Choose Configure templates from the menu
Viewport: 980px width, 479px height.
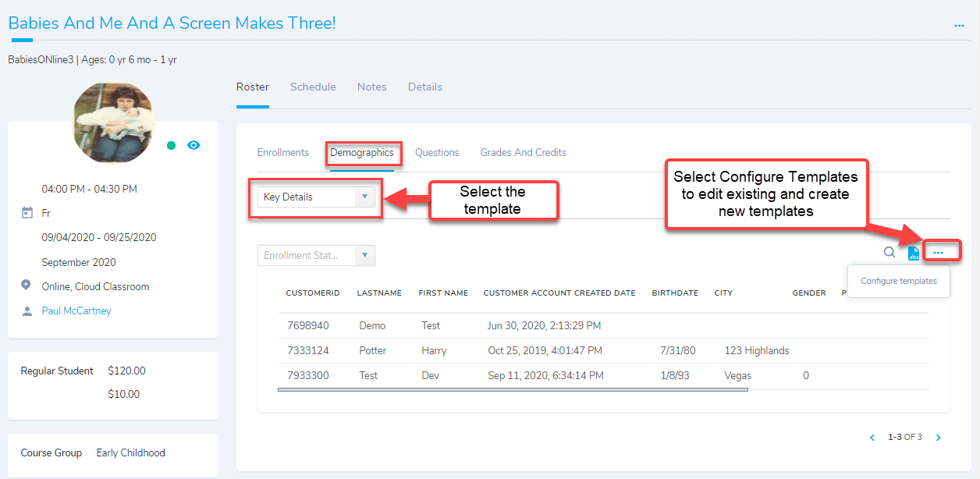tap(899, 281)
